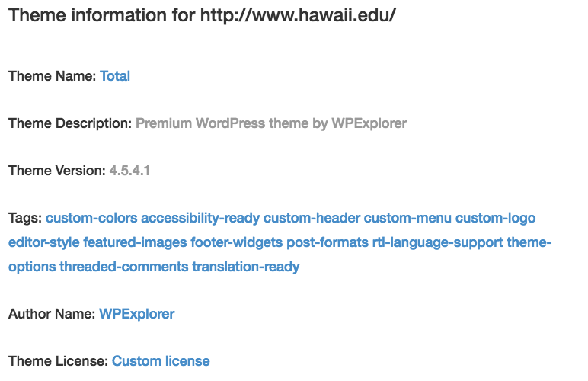Click the translation-ready tag link
This screenshot has width=588, height=381.
245,267
